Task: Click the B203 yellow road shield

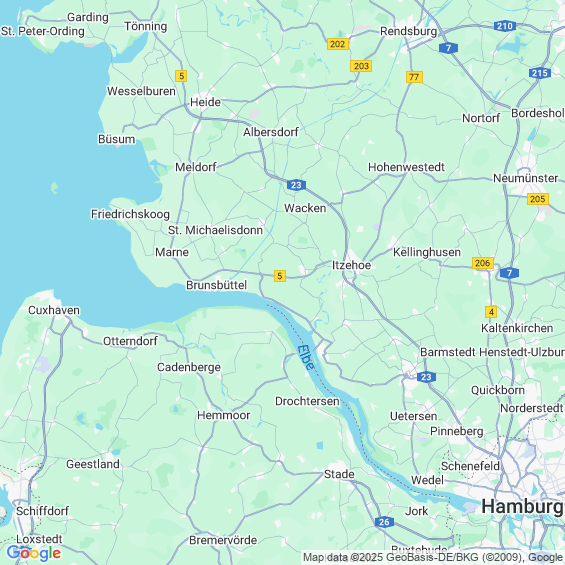Action: click(361, 66)
